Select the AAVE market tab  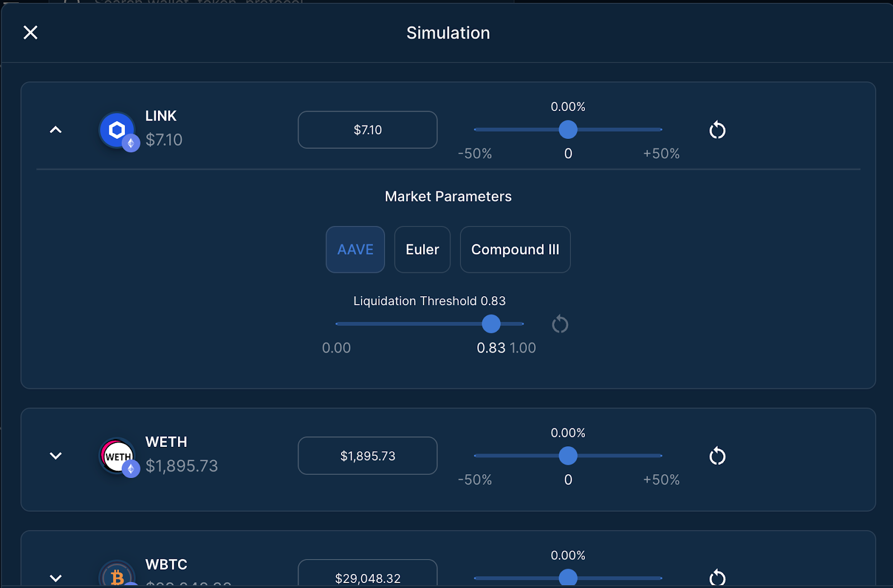point(356,249)
